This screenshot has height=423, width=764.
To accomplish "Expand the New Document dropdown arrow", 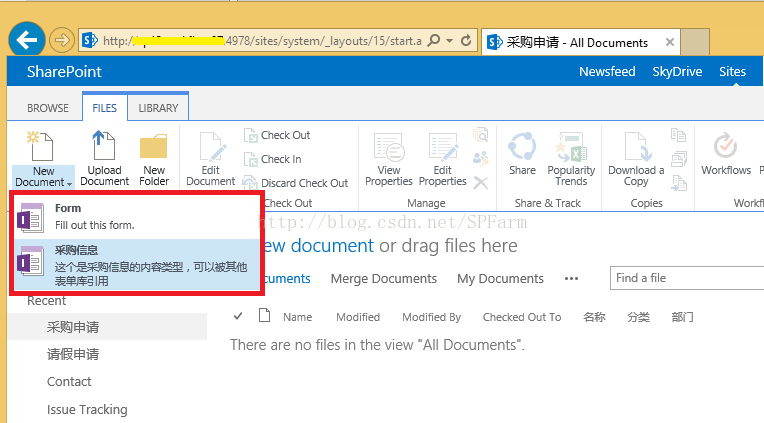I will (x=70, y=184).
